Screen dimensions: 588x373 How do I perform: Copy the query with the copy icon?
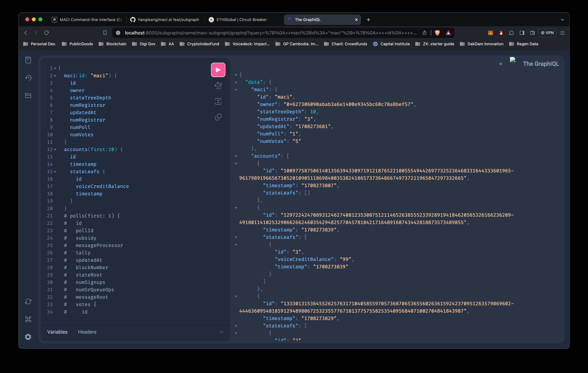click(218, 117)
